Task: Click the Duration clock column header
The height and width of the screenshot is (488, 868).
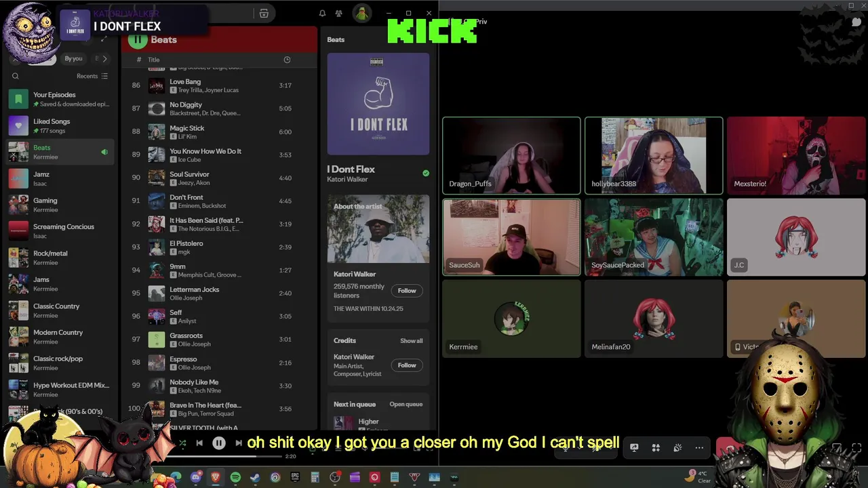Action: tap(287, 60)
